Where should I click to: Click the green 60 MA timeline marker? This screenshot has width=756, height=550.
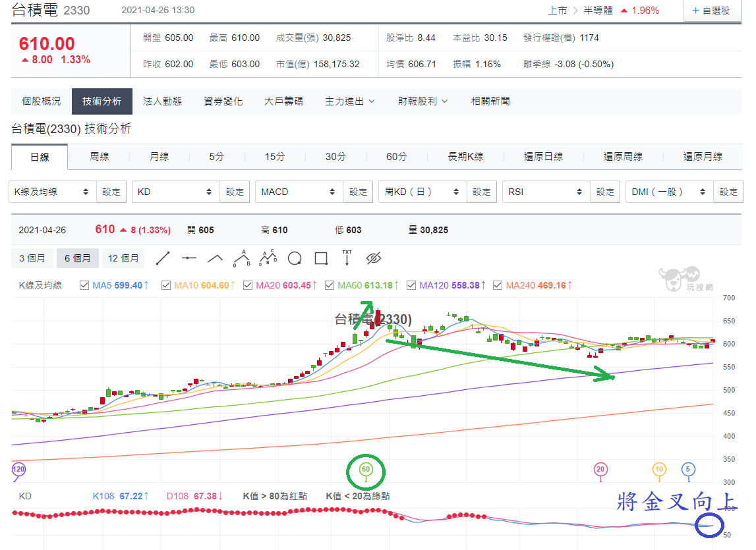click(366, 470)
